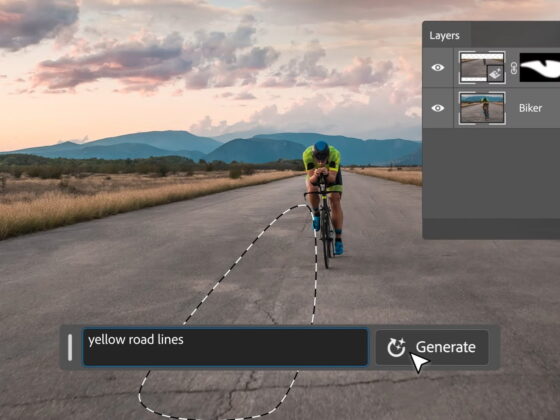Image resolution: width=560 pixels, height=420 pixels.
Task: Select the black and white layer mask thumbnail
Action: point(540,68)
